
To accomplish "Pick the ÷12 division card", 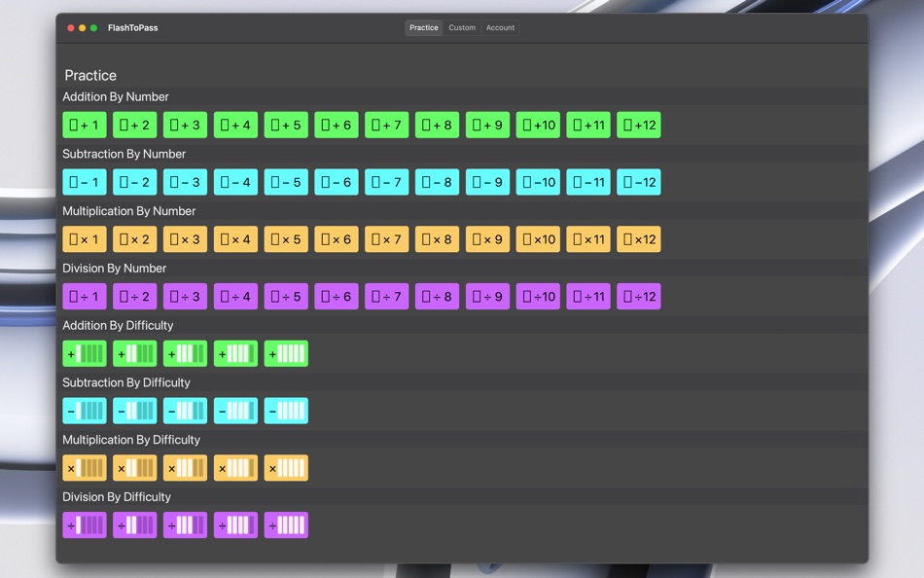I will tap(639, 297).
